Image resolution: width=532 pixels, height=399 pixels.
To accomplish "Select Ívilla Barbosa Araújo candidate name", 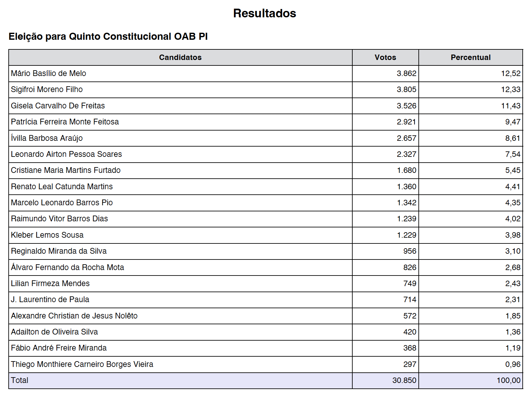I will tap(47, 138).
